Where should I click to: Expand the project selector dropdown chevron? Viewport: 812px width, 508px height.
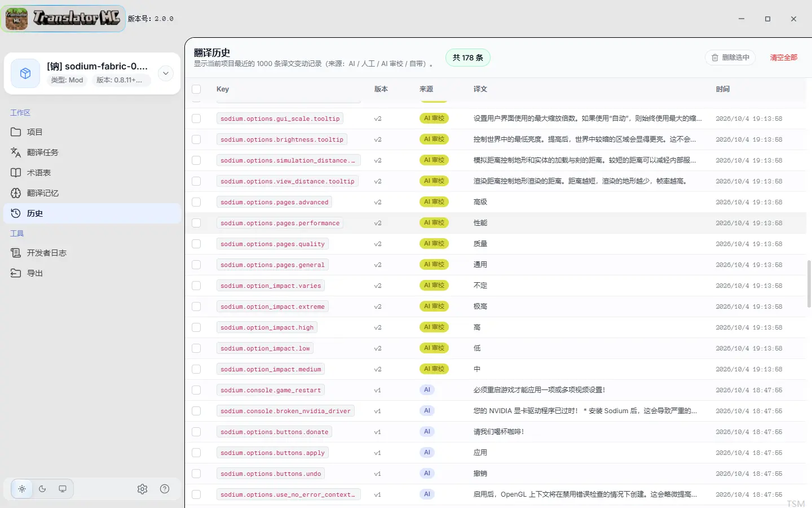166,73
